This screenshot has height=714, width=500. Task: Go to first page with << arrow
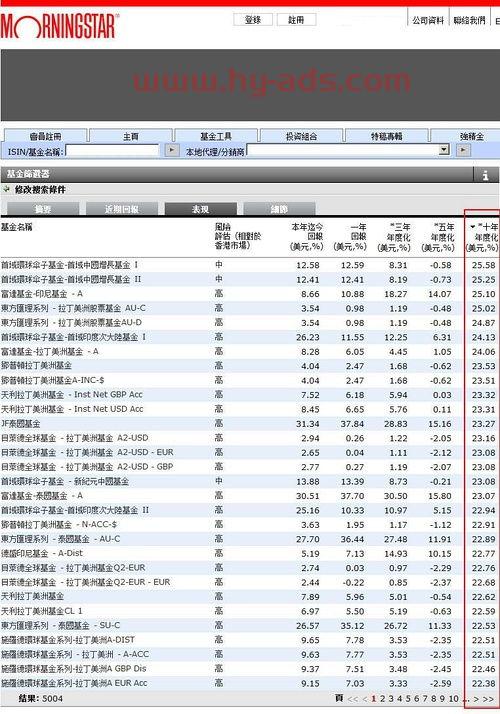click(352, 699)
